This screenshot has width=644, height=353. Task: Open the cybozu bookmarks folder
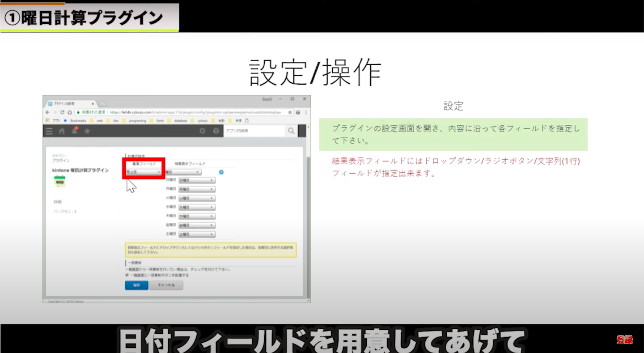tap(202, 121)
